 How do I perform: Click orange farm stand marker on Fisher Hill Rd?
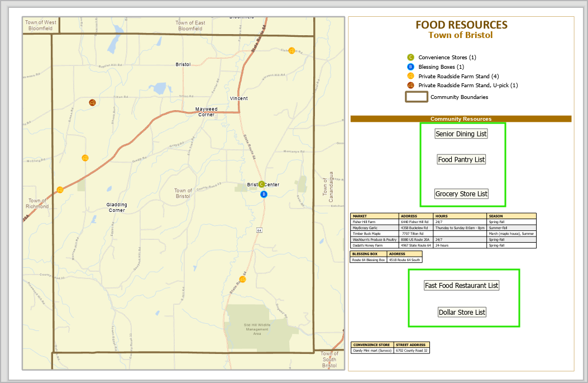click(x=291, y=51)
